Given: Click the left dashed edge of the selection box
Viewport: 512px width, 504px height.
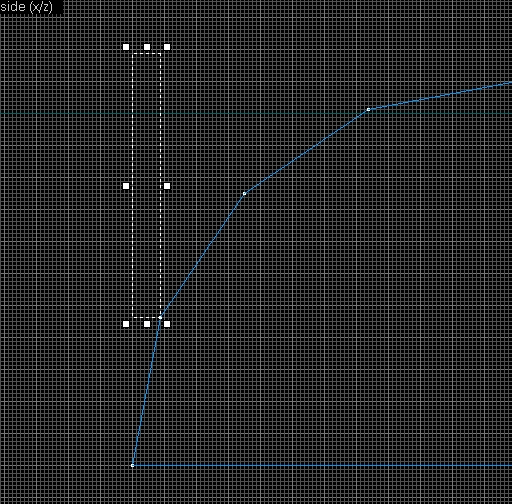Looking at the screenshot, I should tap(133, 185).
